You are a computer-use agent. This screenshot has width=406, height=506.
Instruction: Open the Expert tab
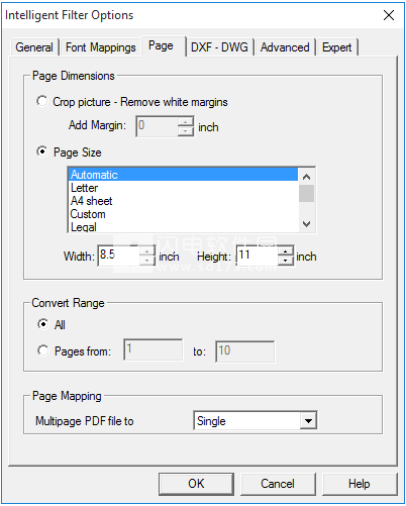coord(337,47)
